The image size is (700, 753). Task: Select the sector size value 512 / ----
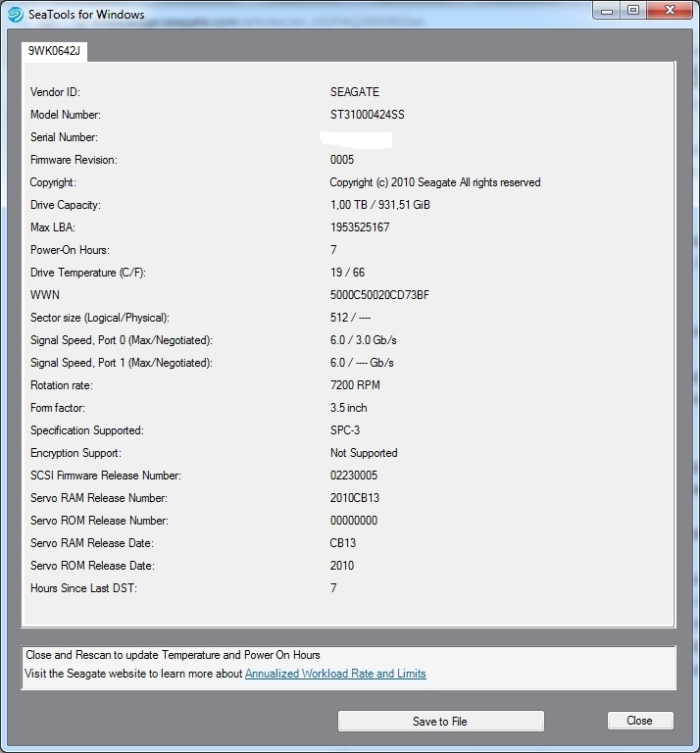(350, 318)
